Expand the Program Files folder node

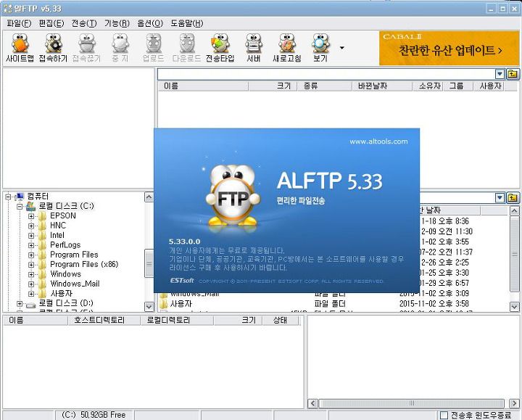(31, 255)
